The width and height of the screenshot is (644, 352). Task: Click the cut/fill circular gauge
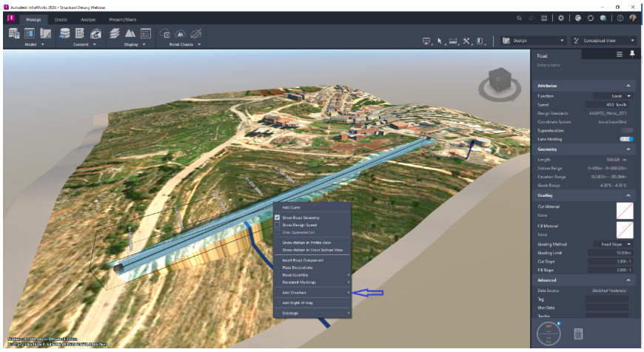[x=549, y=334]
